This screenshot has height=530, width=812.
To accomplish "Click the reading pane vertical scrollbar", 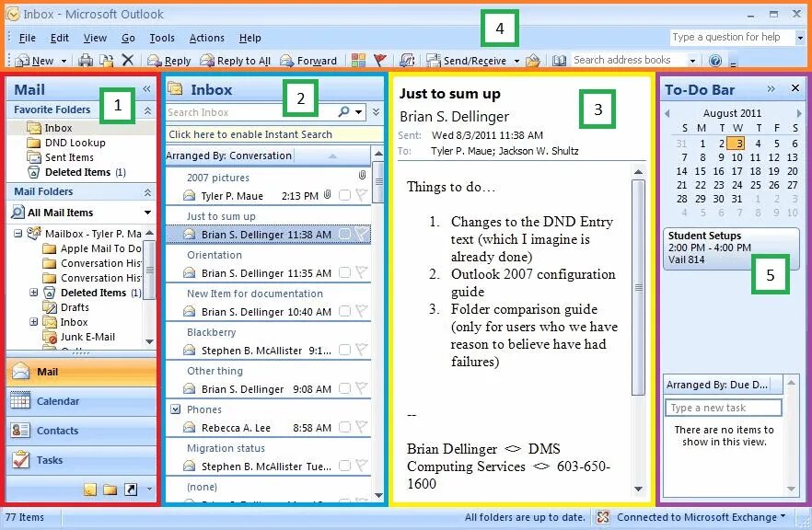I will [639, 288].
